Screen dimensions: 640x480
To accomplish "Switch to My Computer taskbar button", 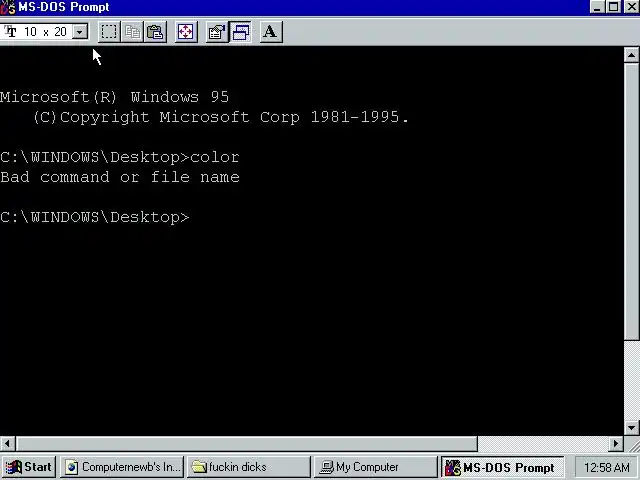I will click(376, 467).
